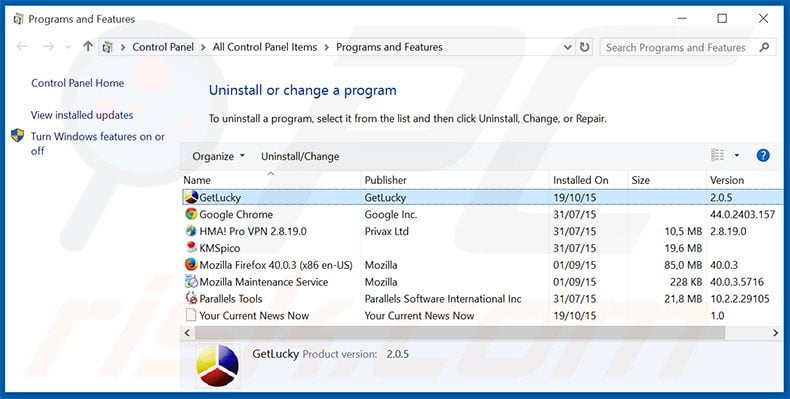Click the 2.0.5 version in details pane
Image resolution: width=790 pixels, height=399 pixels.
click(x=398, y=354)
